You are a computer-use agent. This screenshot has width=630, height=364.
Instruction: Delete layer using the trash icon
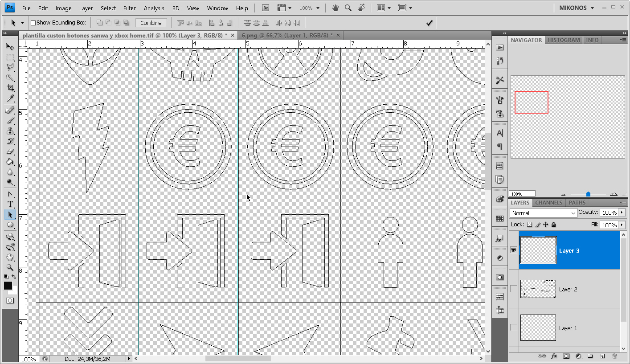pyautogui.click(x=614, y=356)
